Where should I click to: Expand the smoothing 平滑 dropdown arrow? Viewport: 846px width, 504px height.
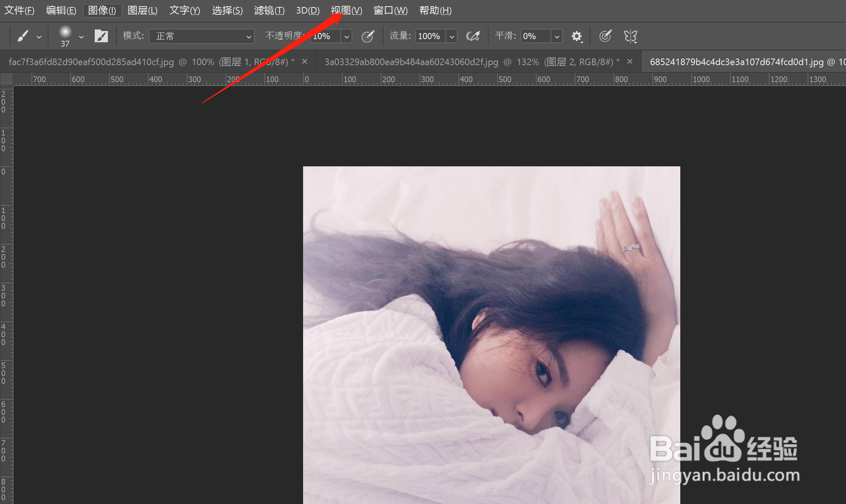point(557,36)
